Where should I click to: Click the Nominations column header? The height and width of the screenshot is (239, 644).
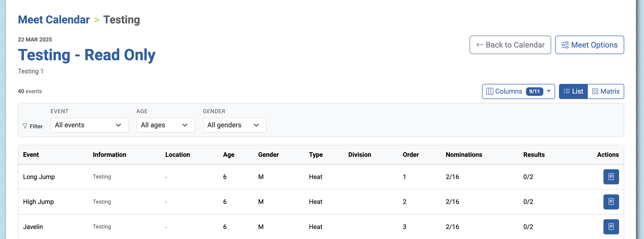pos(464,155)
